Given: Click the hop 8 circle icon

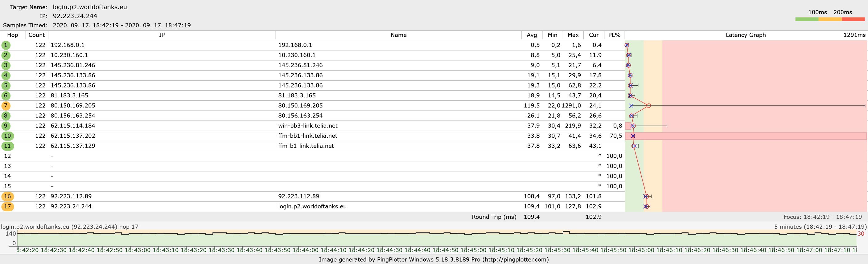Looking at the screenshot, I should coord(6,116).
